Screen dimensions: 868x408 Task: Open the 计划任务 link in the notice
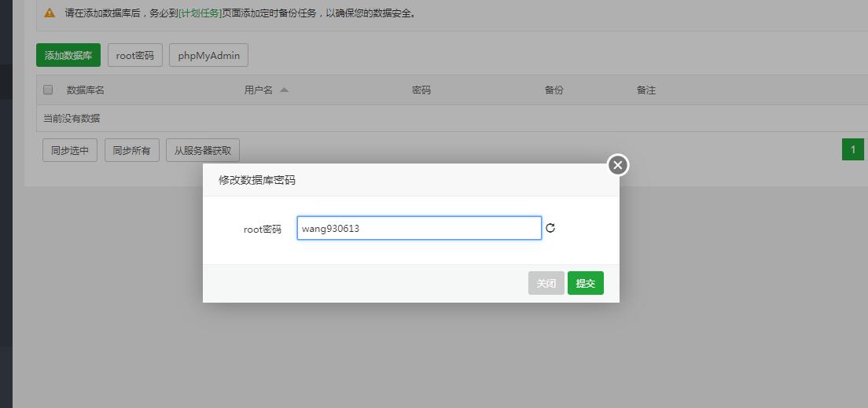(x=200, y=13)
